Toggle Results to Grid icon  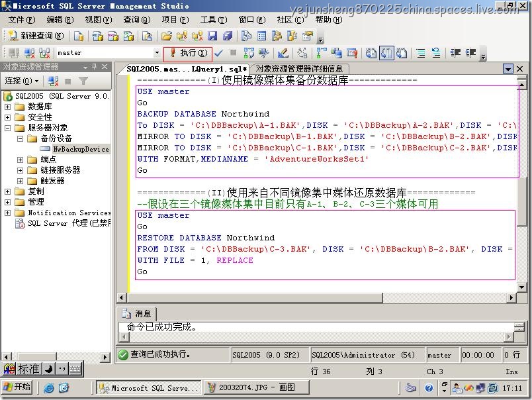click(x=386, y=53)
